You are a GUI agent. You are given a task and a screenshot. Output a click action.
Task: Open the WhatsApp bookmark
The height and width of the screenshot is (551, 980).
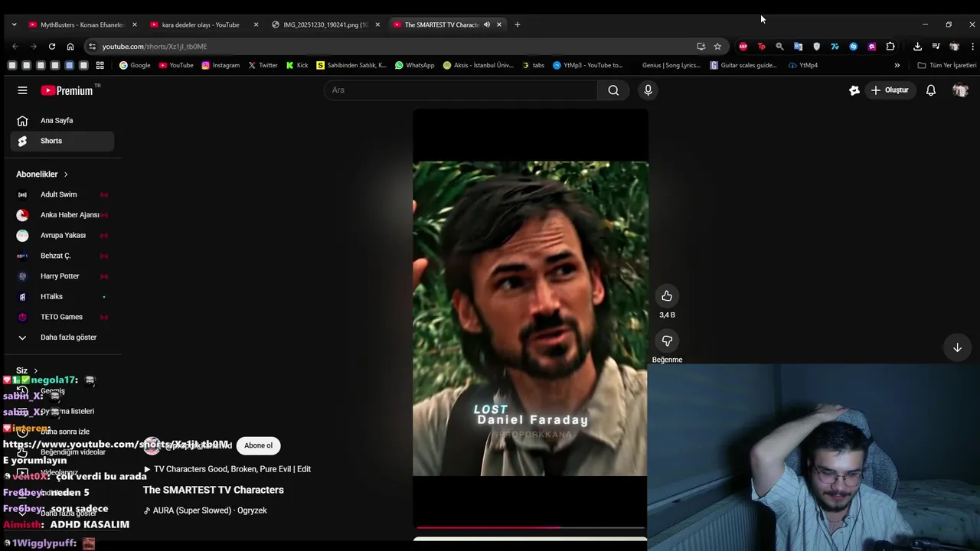pos(414,65)
